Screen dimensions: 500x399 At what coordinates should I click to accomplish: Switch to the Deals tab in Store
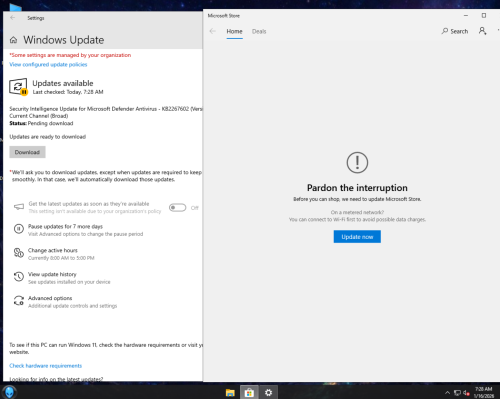pyautogui.click(x=259, y=31)
